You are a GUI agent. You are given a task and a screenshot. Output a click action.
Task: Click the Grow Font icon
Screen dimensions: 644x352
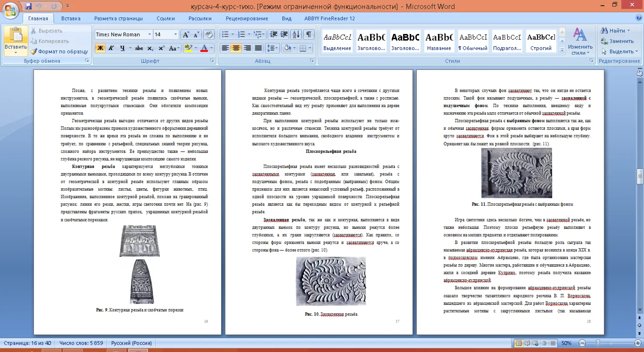(186, 34)
